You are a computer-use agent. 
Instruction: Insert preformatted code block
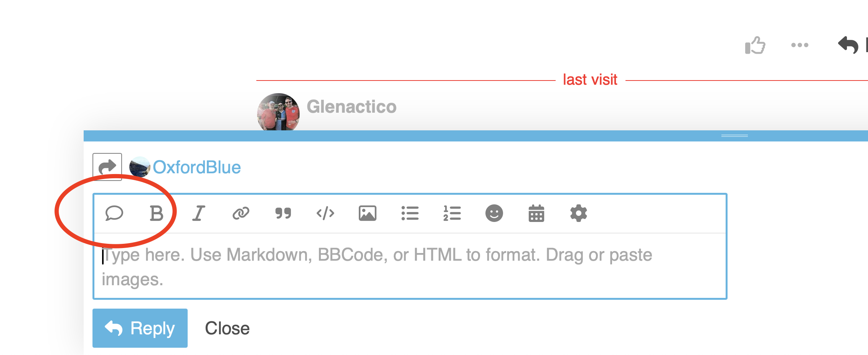pyautogui.click(x=325, y=213)
